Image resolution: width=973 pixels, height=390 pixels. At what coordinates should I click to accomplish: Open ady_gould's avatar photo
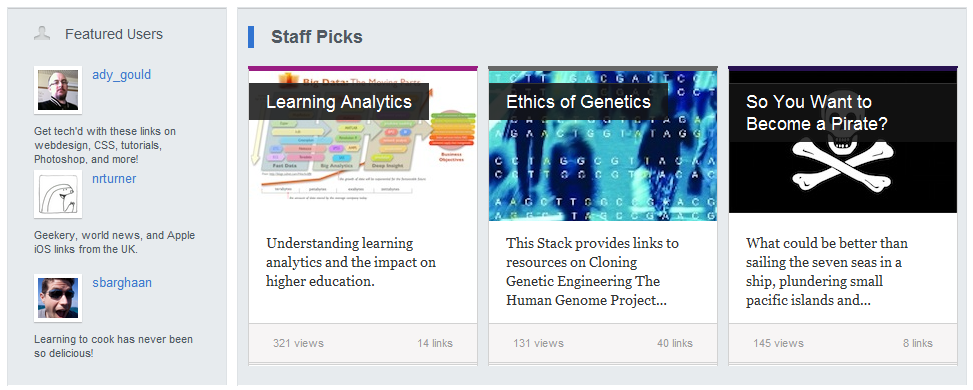point(58,90)
